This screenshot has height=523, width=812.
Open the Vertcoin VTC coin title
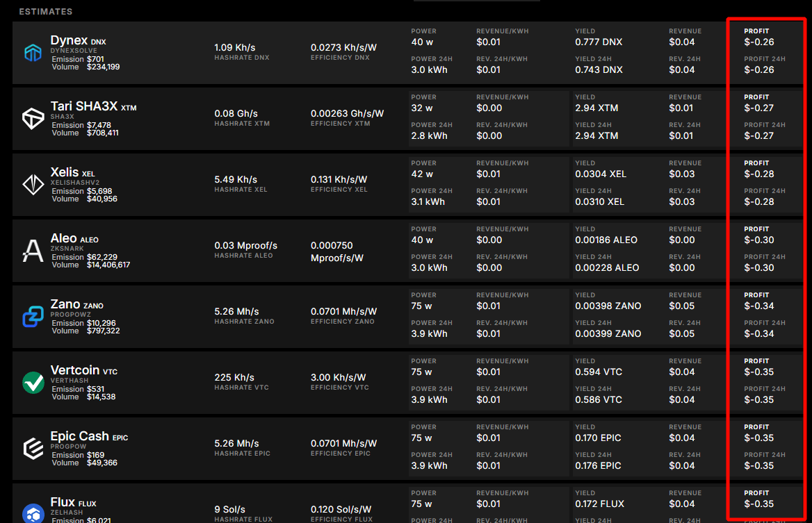(83, 371)
